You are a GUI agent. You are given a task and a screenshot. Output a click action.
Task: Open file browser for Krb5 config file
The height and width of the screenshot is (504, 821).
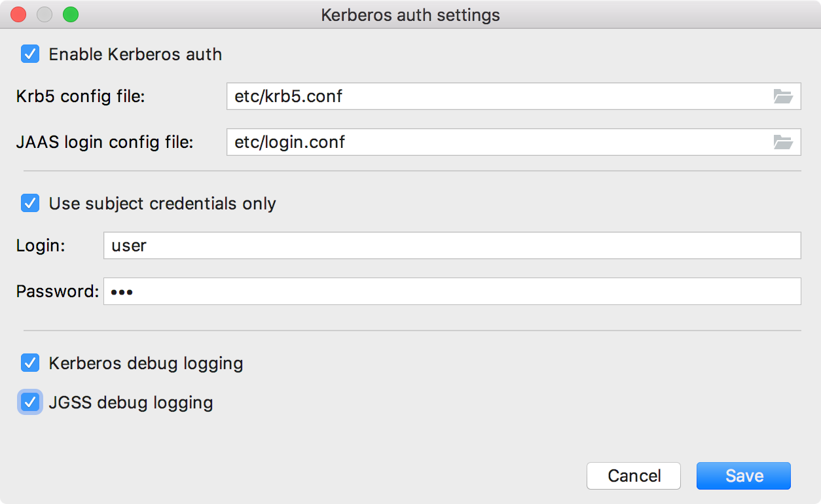tap(785, 96)
